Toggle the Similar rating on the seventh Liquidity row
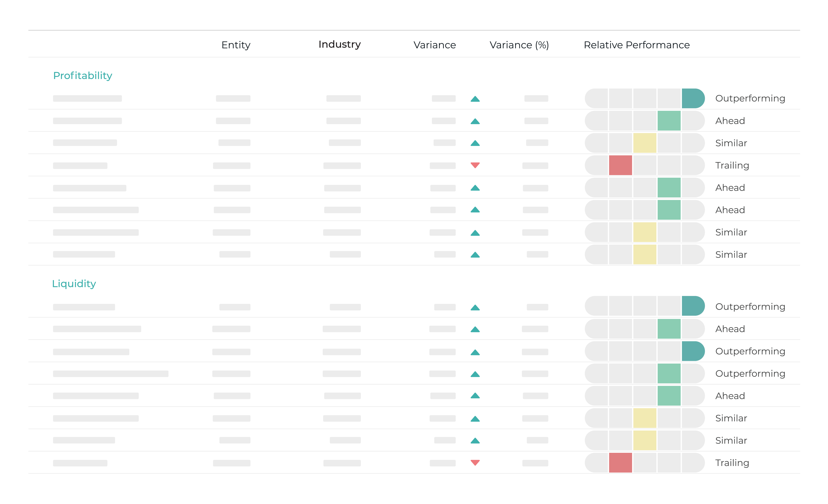The width and height of the screenshot is (828, 504). [x=645, y=440]
